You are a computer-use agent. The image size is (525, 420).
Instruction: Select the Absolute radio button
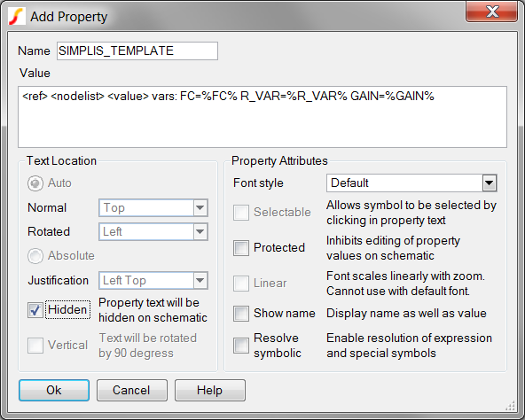pyautogui.click(x=35, y=256)
